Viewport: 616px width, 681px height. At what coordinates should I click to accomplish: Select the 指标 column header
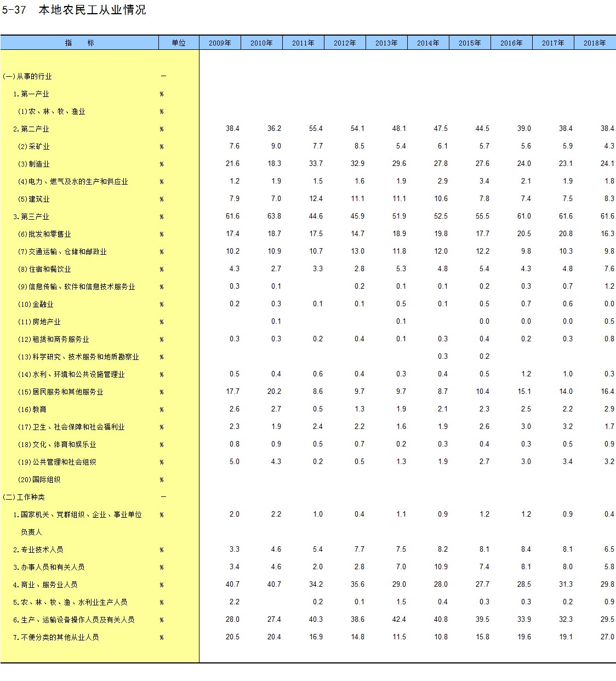(x=79, y=43)
